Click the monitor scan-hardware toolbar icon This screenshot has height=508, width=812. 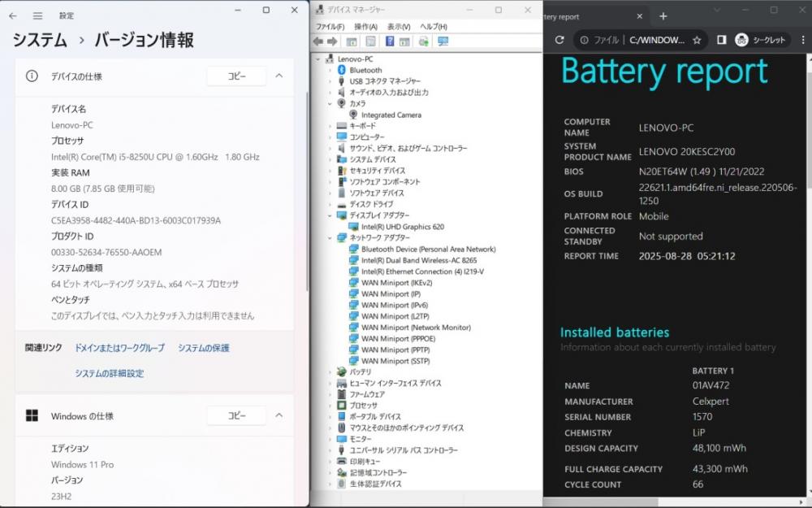point(443,41)
